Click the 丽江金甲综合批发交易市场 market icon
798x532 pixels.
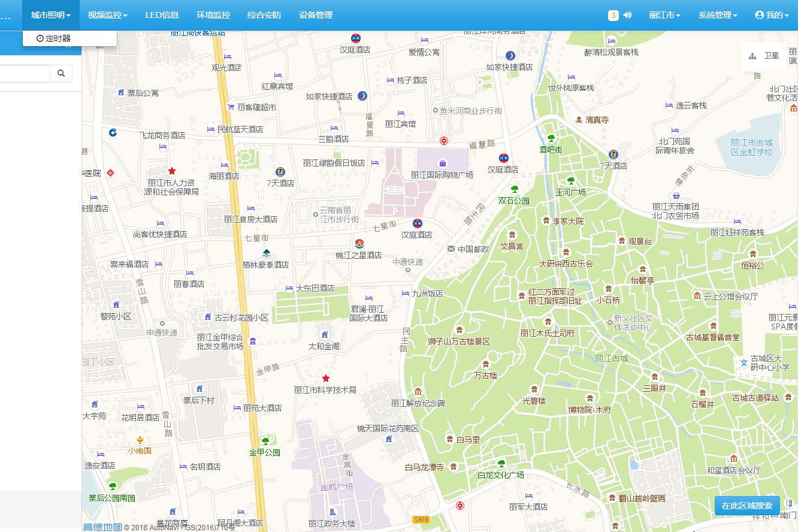tap(253, 341)
